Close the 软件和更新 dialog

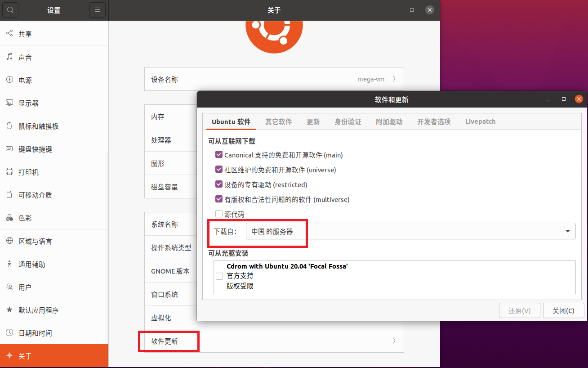coord(579,99)
